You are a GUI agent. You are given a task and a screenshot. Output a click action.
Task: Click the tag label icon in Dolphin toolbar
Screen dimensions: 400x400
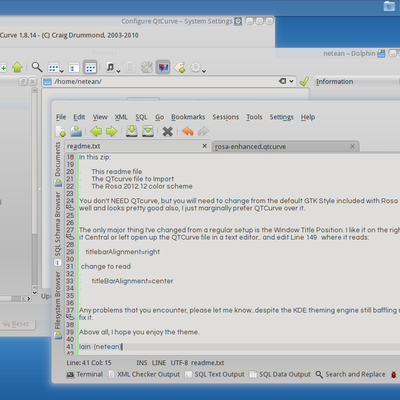pos(180,67)
